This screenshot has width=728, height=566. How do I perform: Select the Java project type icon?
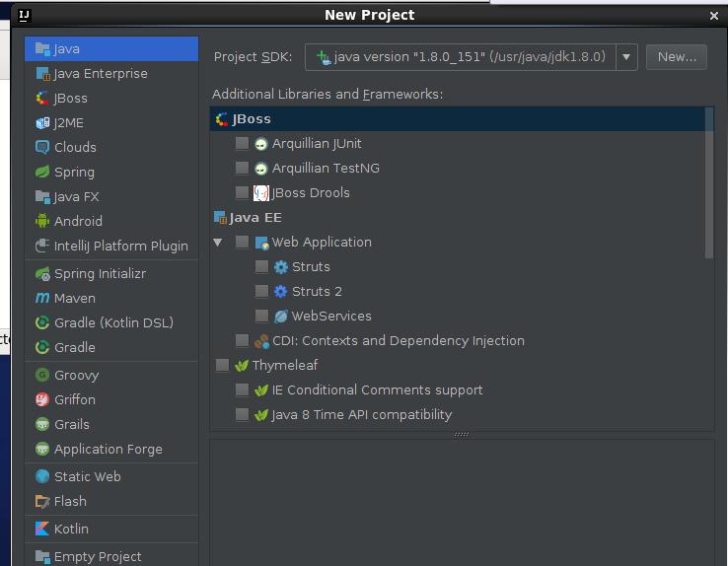[x=42, y=48]
